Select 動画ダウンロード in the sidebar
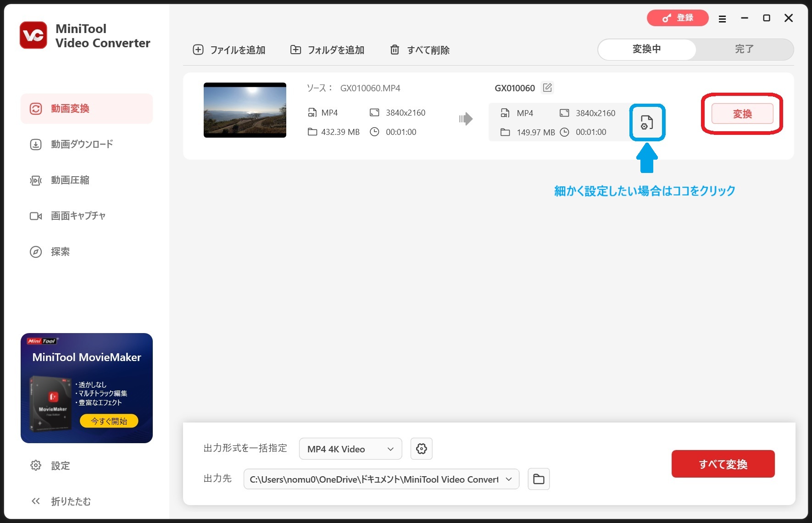This screenshot has width=812, height=523. (x=82, y=145)
